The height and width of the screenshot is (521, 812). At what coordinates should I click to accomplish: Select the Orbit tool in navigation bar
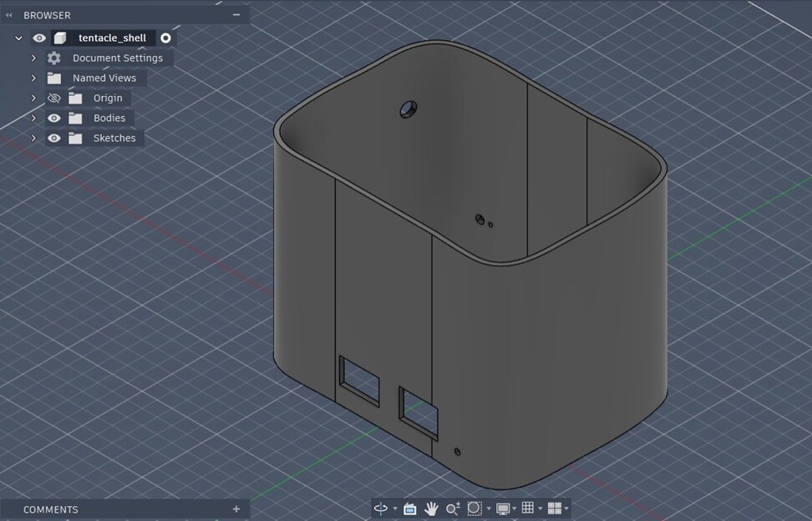point(381,508)
